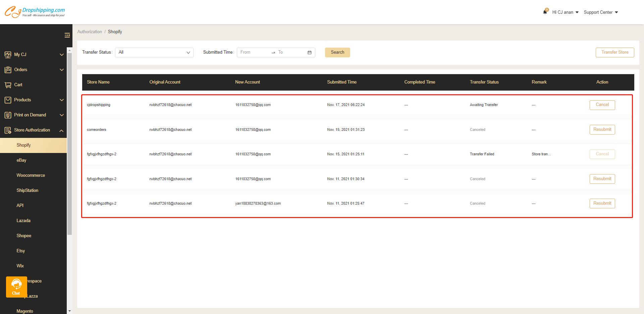Collapse the Store Authorization section chevron
The height and width of the screenshot is (314, 644).
[x=61, y=130]
